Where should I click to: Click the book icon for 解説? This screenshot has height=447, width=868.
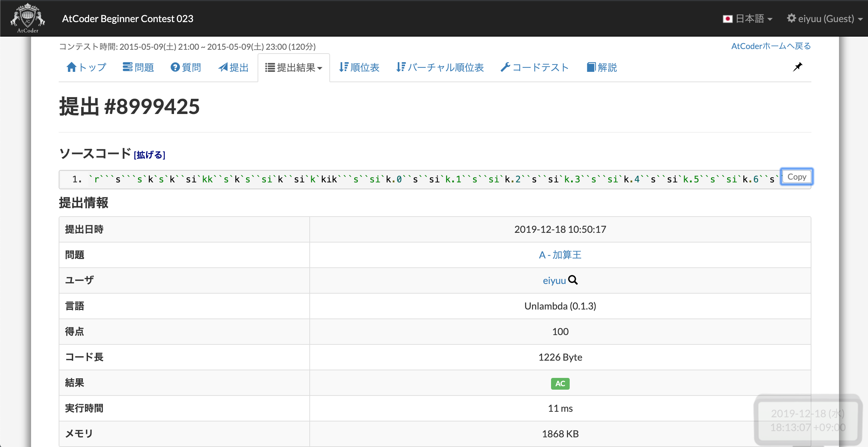tap(591, 67)
